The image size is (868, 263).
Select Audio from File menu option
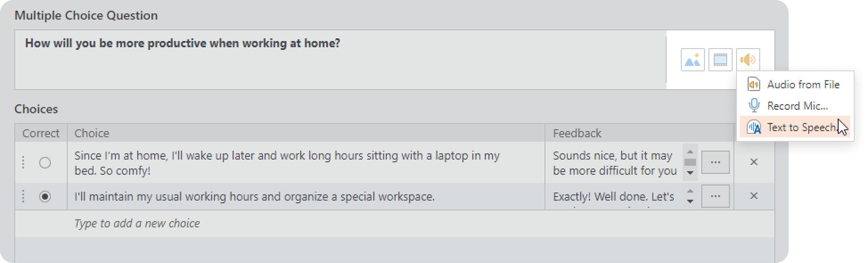tap(795, 84)
